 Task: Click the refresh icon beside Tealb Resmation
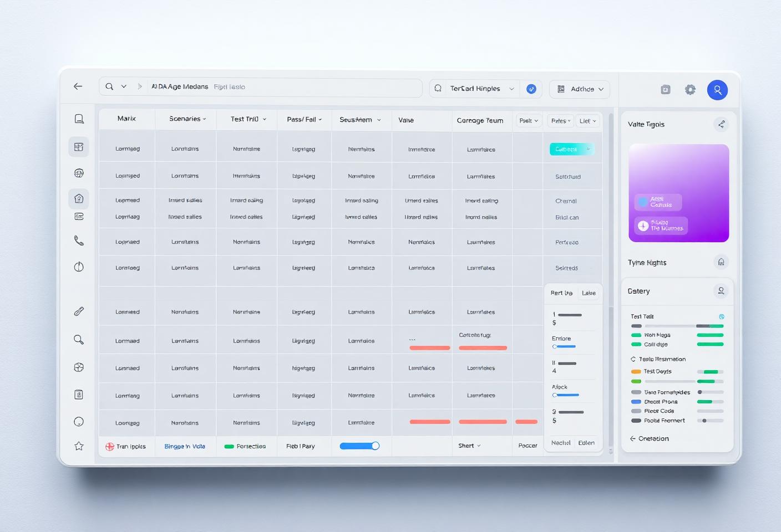point(633,359)
